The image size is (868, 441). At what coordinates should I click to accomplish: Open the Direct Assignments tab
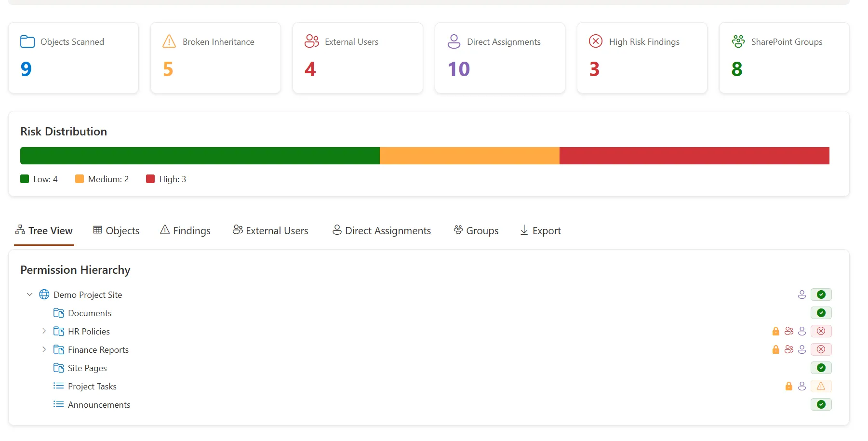pyautogui.click(x=382, y=231)
